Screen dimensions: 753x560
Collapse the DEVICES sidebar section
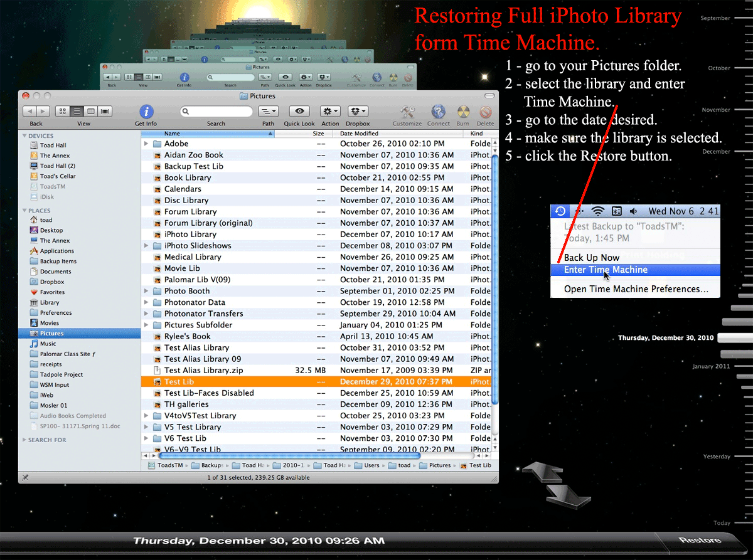(x=24, y=135)
